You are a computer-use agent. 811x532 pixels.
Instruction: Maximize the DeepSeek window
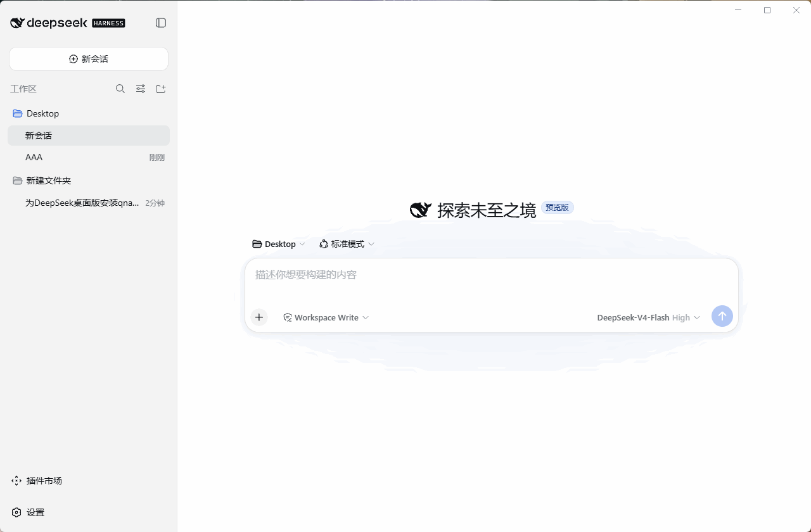point(767,10)
